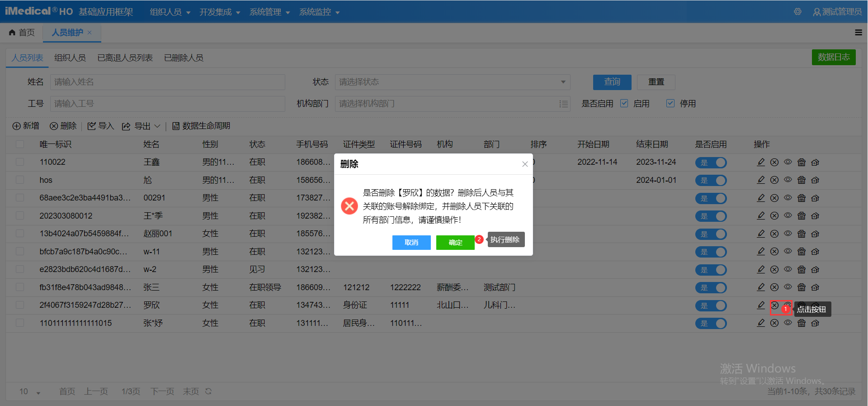
Task: Switch to 人员列表 tab
Action: (x=27, y=58)
